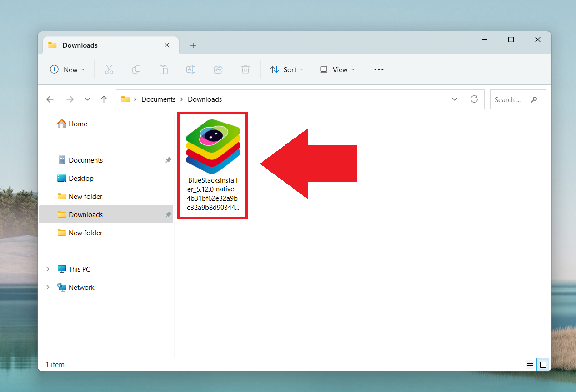The width and height of the screenshot is (576, 392).
Task: Click the Cut scissors icon in toolbar
Action: click(109, 69)
